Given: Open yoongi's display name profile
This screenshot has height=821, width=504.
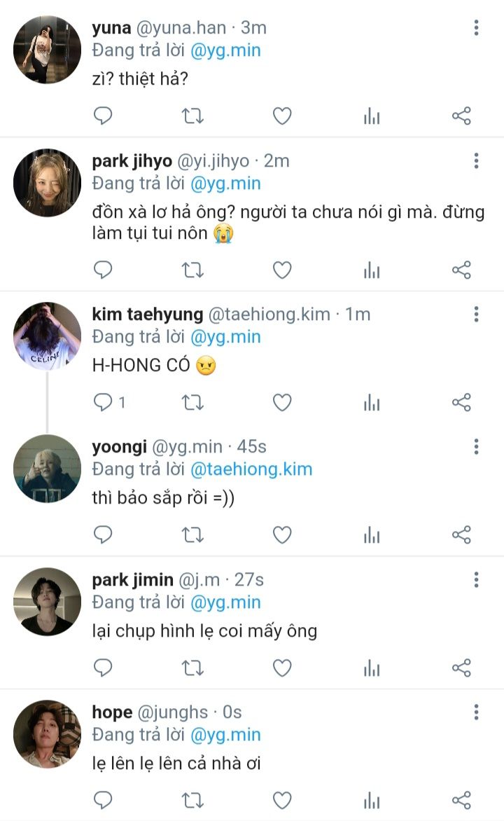Looking at the screenshot, I should (x=119, y=447).
